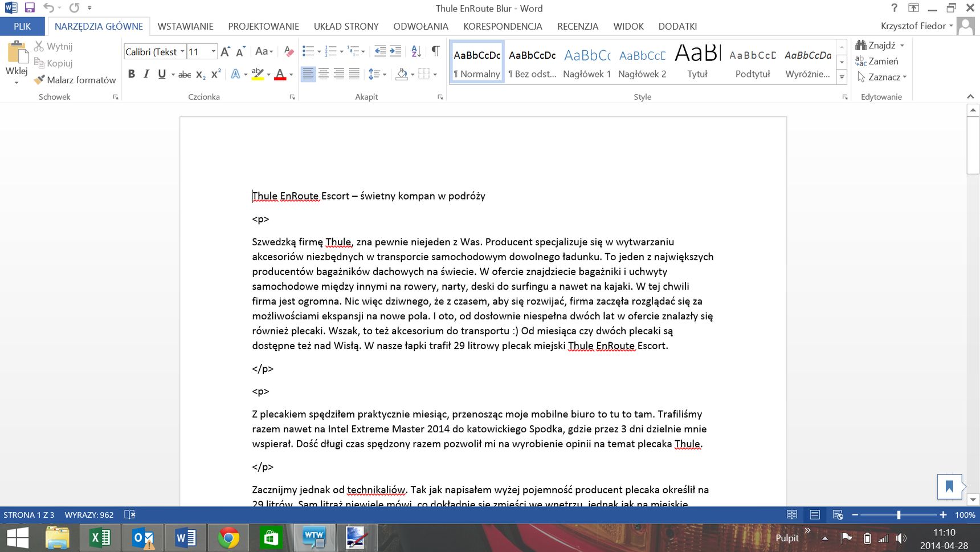The image size is (980, 552).
Task: Click the Undo arrow icon
Action: [48, 8]
